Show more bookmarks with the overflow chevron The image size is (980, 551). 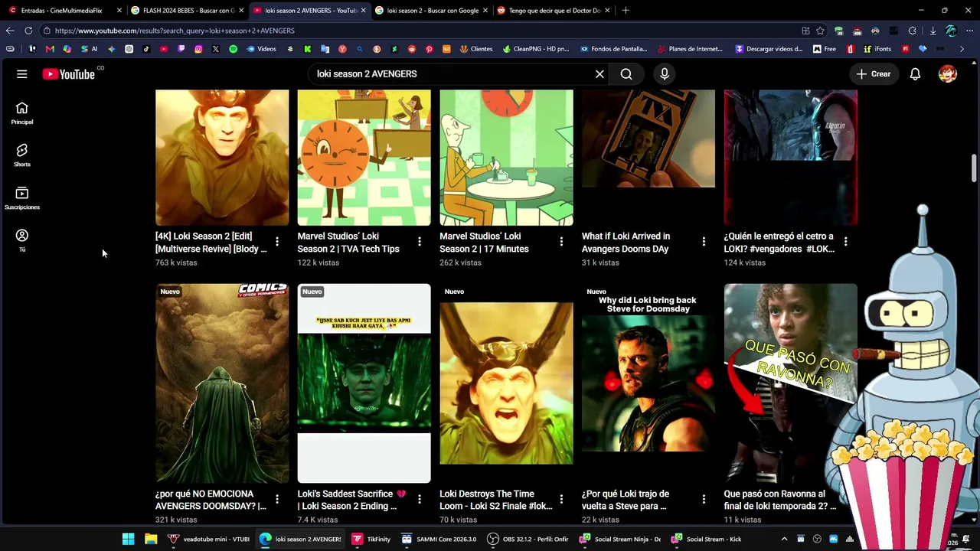tap(962, 49)
